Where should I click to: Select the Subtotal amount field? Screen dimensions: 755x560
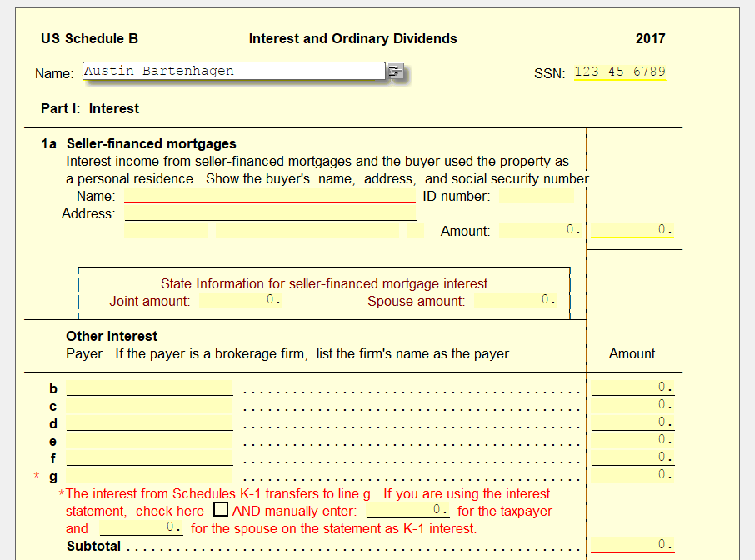[632, 545]
